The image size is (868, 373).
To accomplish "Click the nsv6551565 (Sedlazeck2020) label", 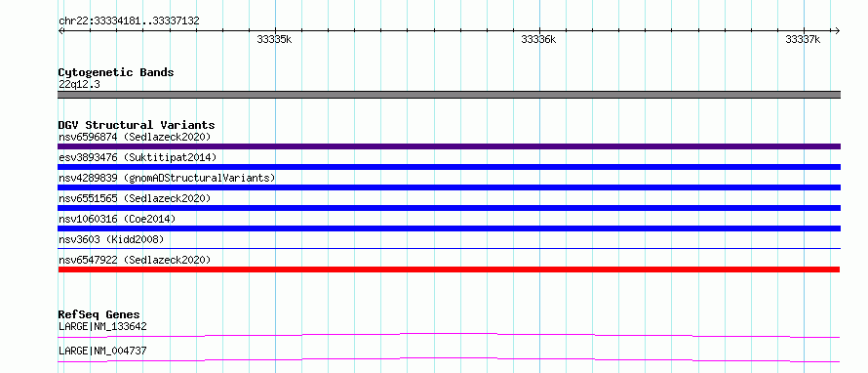I will click(135, 198).
